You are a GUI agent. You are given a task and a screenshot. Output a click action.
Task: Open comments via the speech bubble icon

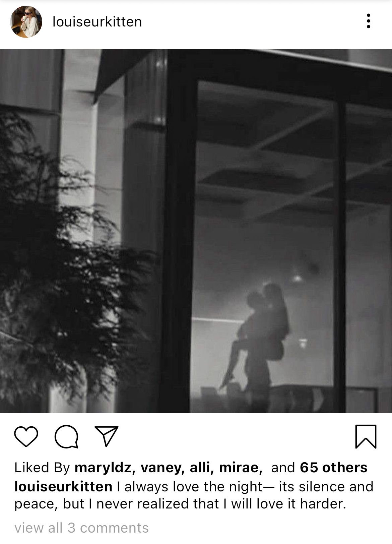tap(66, 436)
